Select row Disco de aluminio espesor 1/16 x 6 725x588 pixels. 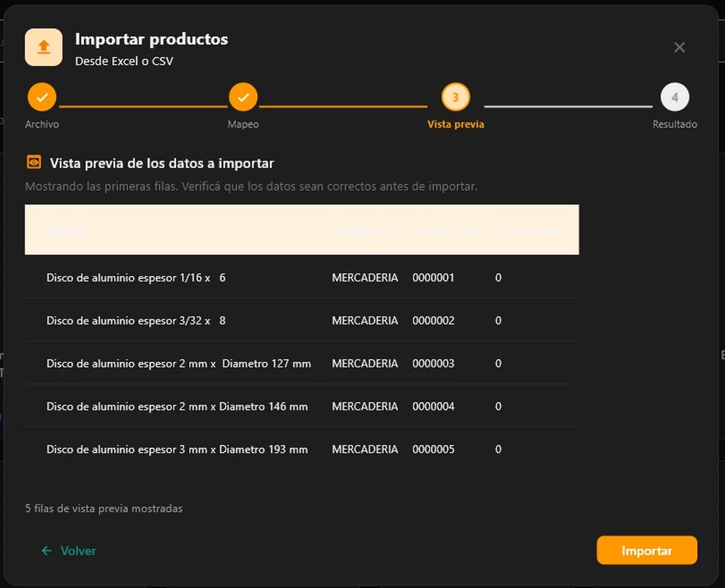coord(302,278)
